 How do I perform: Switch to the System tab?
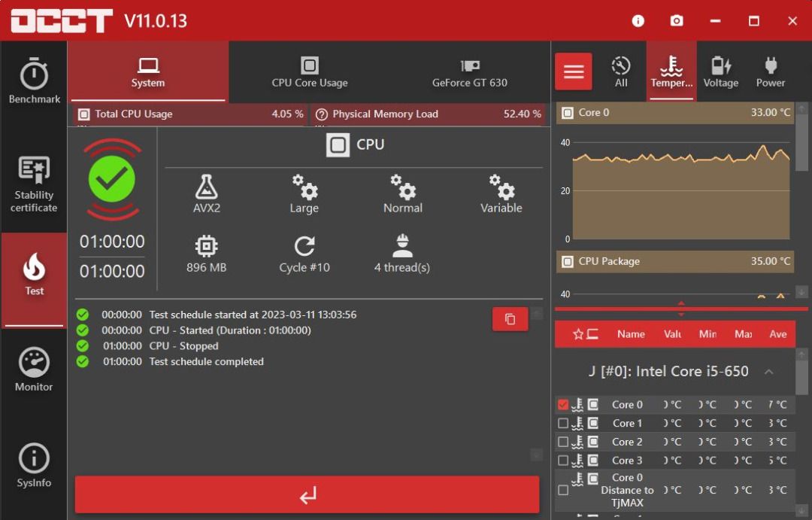pos(148,71)
